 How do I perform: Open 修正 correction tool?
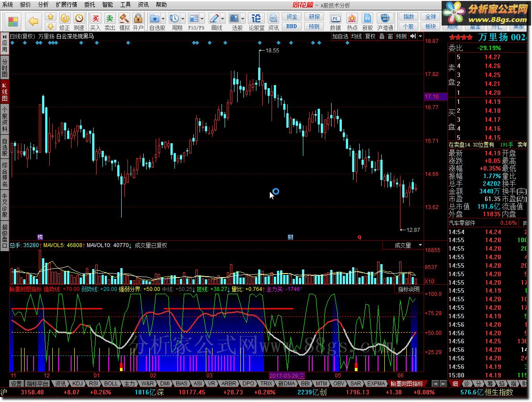tap(64, 22)
